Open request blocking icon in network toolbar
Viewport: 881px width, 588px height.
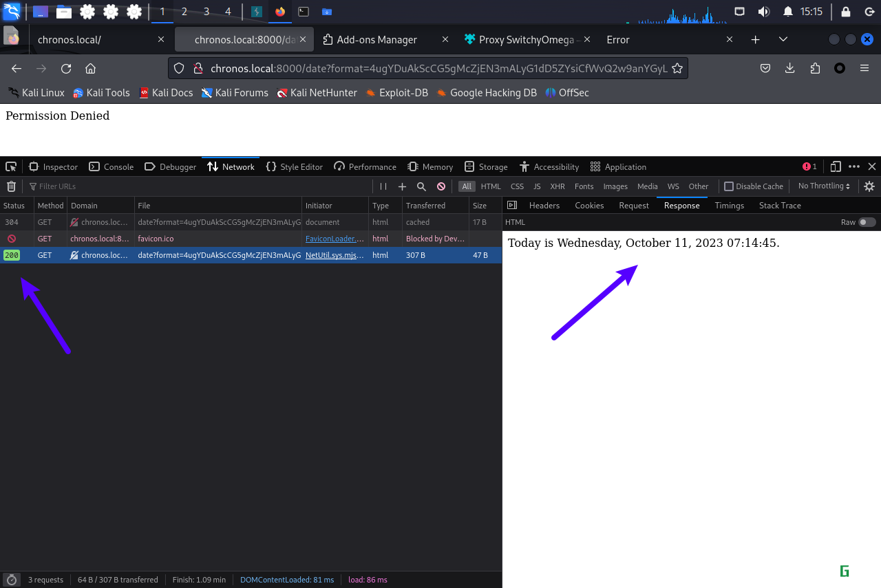click(x=441, y=186)
